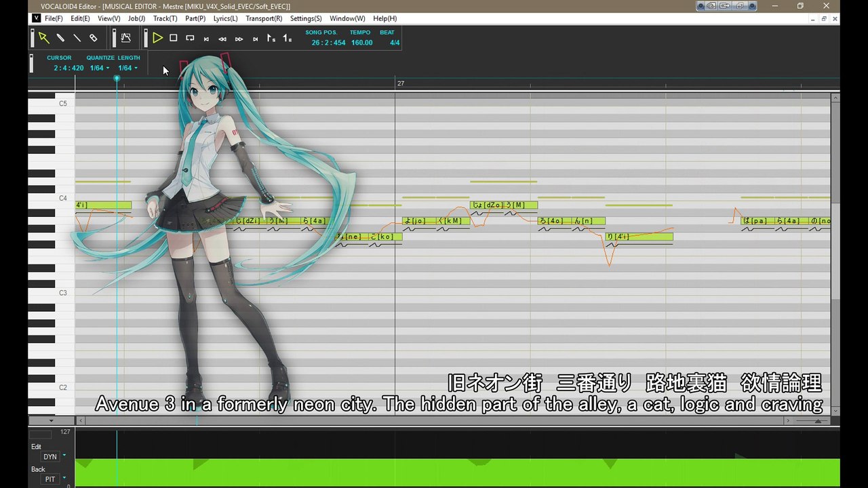Click the vertical scrollbar up arrow

point(835,98)
